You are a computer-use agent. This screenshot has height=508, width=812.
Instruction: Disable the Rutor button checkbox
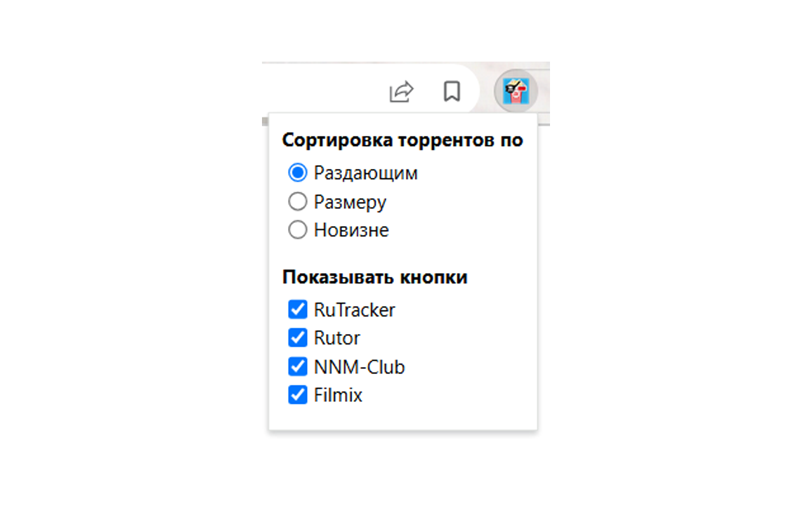point(298,338)
